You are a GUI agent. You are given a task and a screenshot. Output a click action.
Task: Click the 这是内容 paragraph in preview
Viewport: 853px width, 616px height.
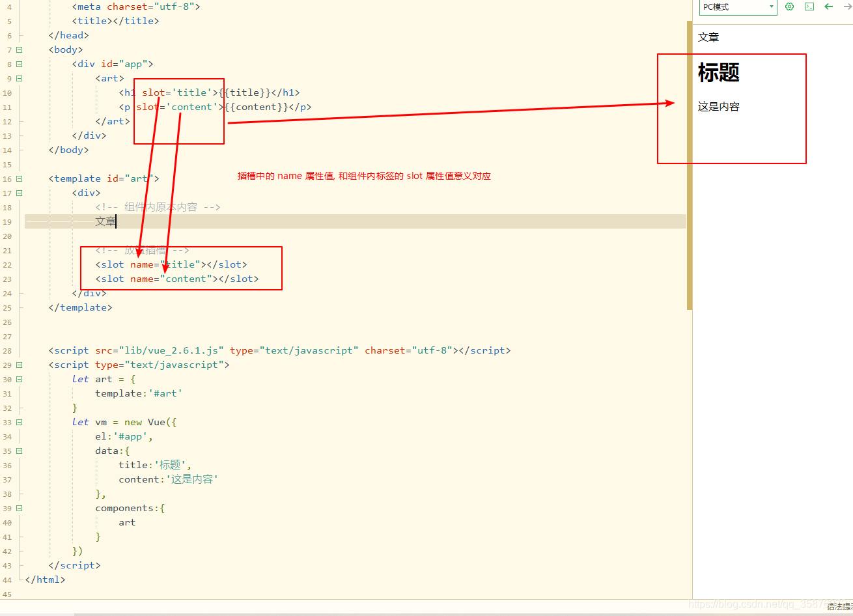pos(719,107)
